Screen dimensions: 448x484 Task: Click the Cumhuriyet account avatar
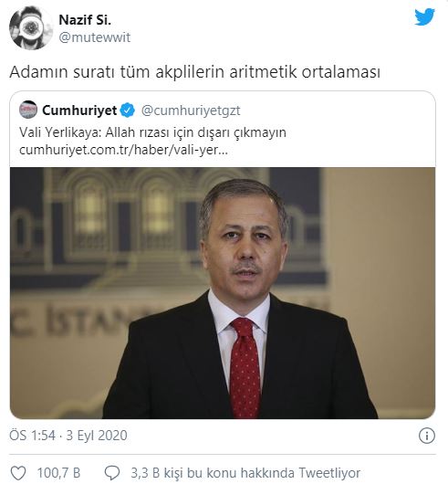[28, 110]
